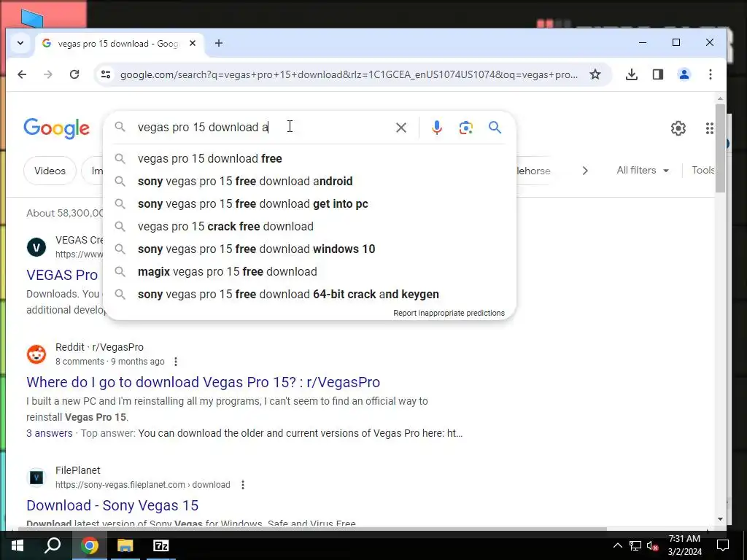Open Google settings gear

point(678,128)
